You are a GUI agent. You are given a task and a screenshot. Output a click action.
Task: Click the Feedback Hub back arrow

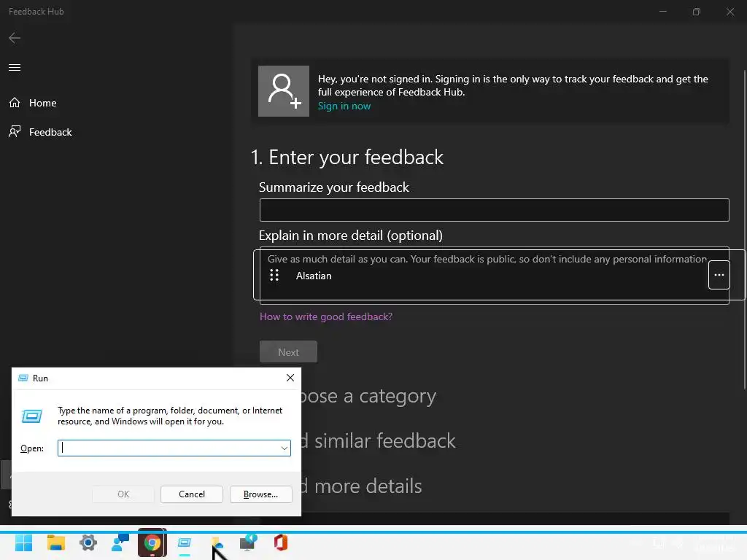coord(15,38)
